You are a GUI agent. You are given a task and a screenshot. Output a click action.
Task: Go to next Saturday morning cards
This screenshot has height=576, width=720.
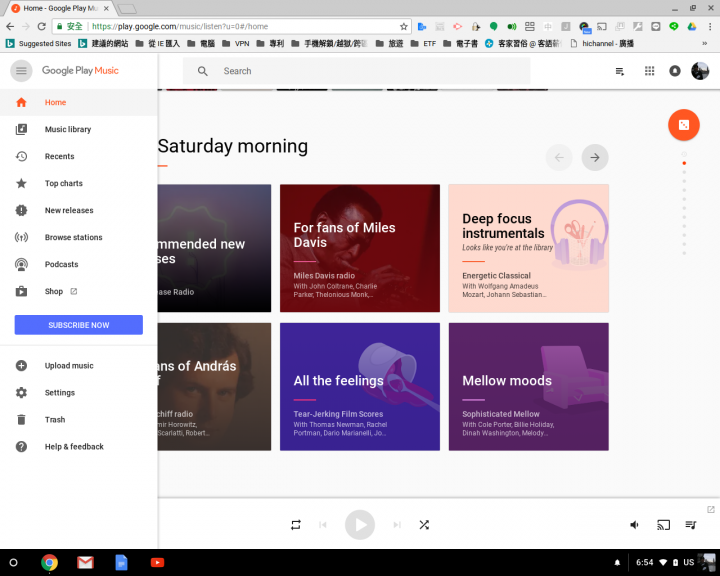point(595,158)
